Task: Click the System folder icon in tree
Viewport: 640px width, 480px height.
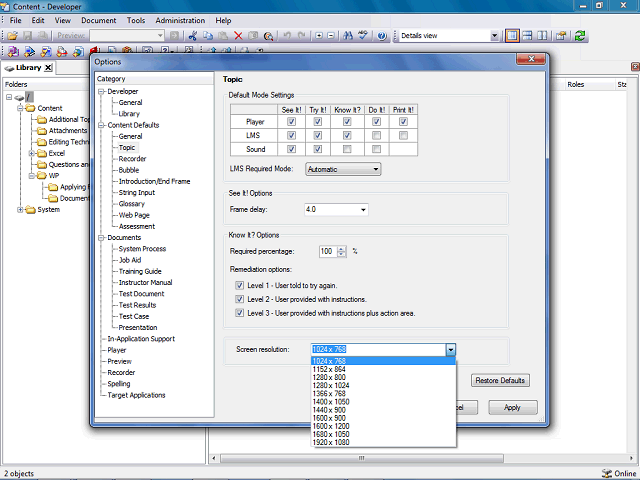Action: click(x=28, y=209)
